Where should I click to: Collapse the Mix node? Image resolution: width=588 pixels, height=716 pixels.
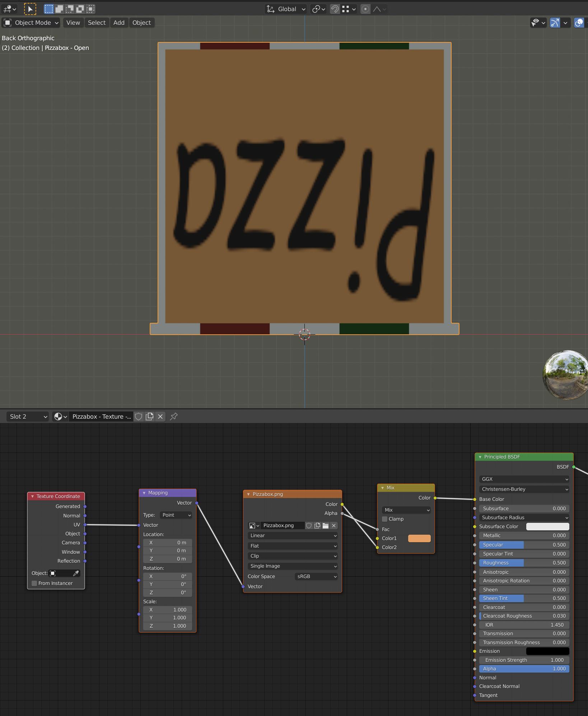pos(382,488)
